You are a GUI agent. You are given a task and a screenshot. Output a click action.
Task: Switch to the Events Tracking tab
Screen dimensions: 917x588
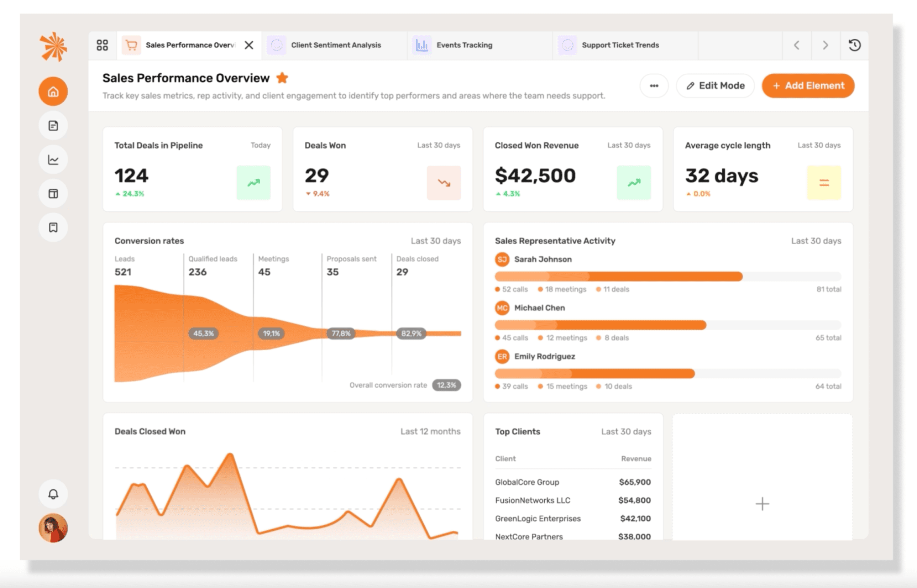coord(464,45)
